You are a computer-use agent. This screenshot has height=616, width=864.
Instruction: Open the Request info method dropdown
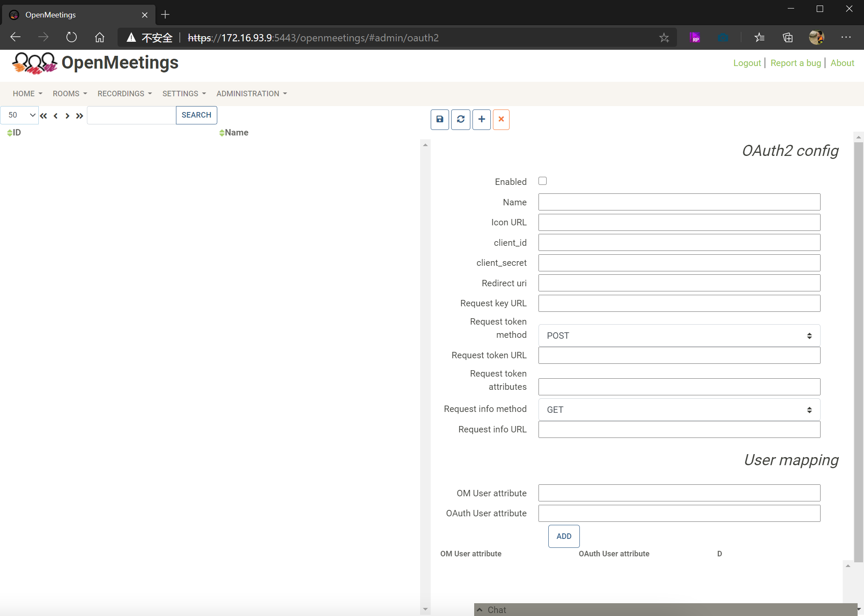679,410
